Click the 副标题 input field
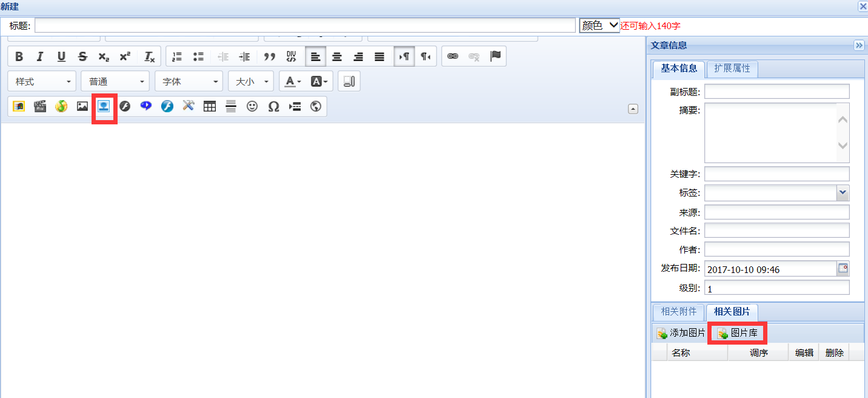Image resolution: width=868 pixels, height=398 pixels. pos(777,92)
